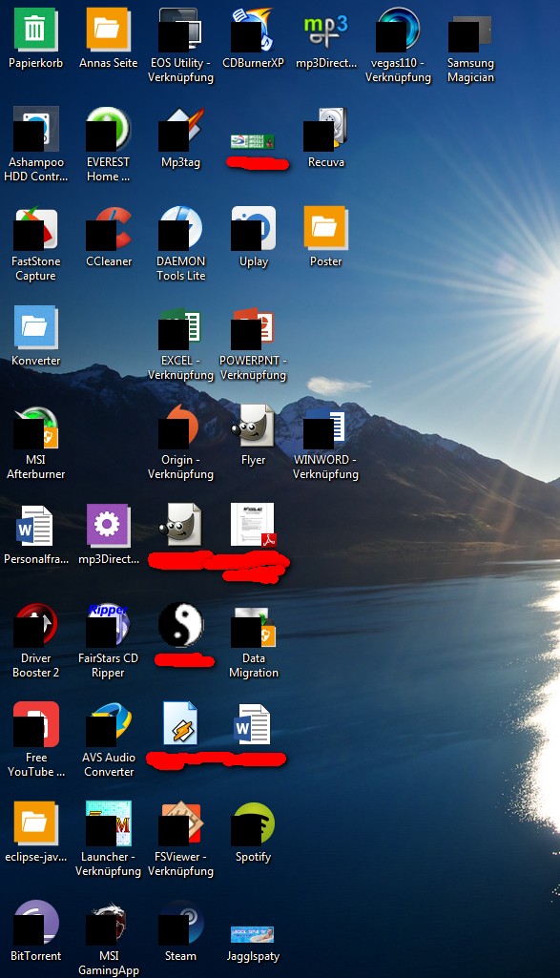Click the EVEREST Home icon
Screen dimensions: 560x978
(x=108, y=129)
